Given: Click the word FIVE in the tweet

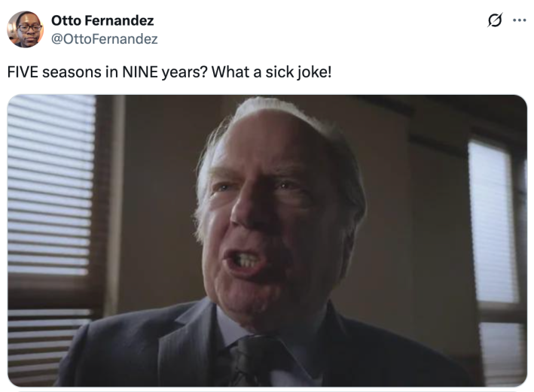Looking at the screenshot, I should tap(23, 73).
